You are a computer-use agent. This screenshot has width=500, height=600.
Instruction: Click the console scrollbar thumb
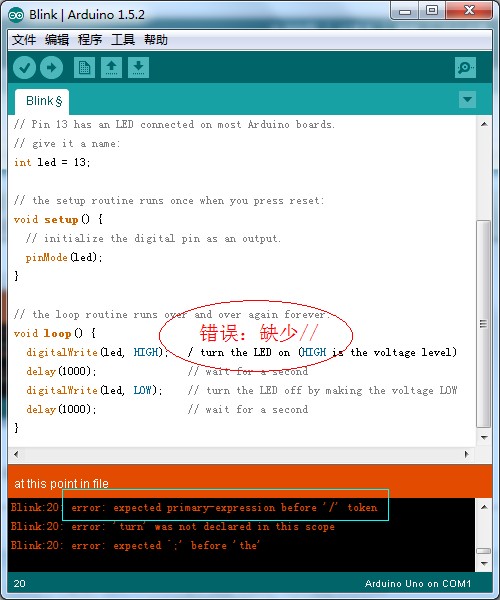point(484,551)
